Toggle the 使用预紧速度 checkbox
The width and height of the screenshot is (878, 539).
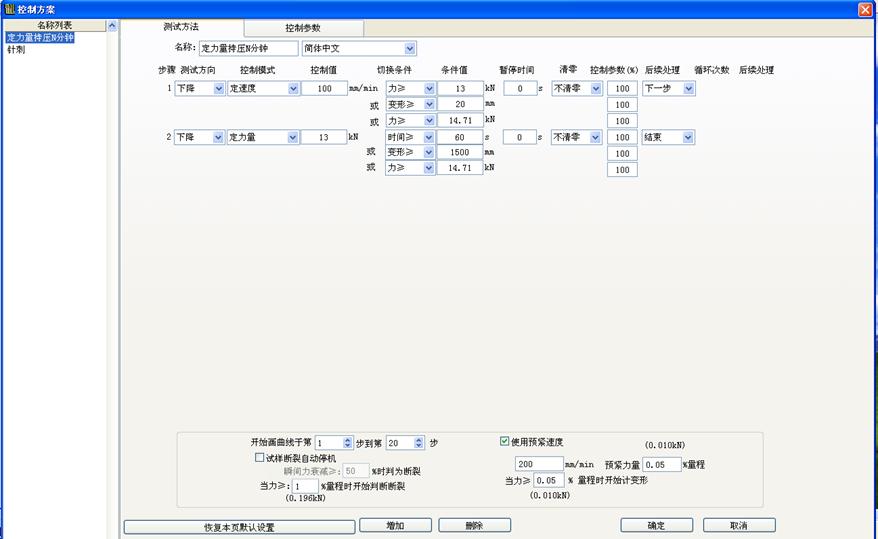click(505, 440)
